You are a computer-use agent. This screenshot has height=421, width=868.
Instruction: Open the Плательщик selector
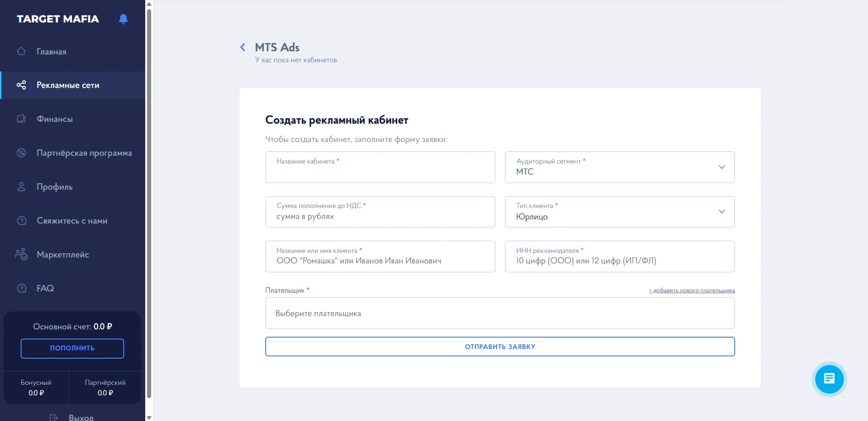tap(500, 313)
